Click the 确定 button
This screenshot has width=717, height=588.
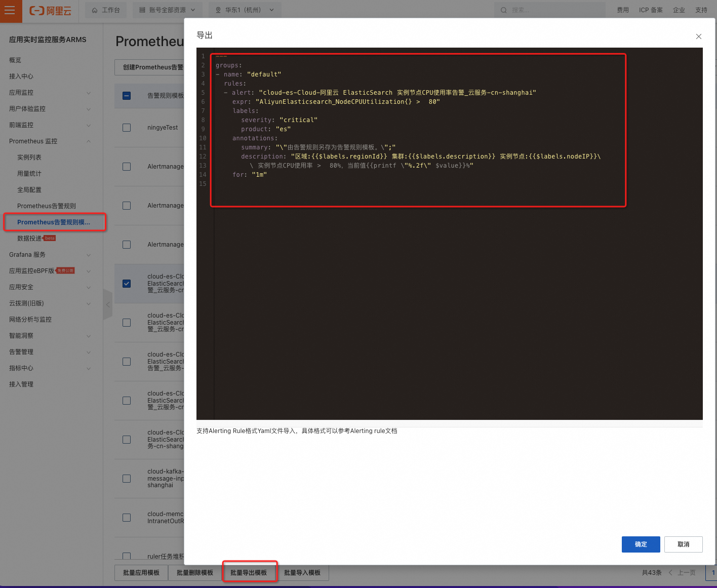pos(641,544)
